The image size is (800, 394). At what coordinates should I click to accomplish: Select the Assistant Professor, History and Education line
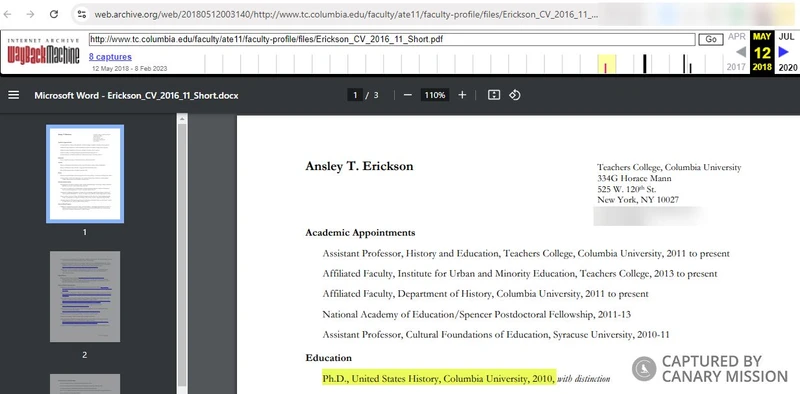coord(526,253)
